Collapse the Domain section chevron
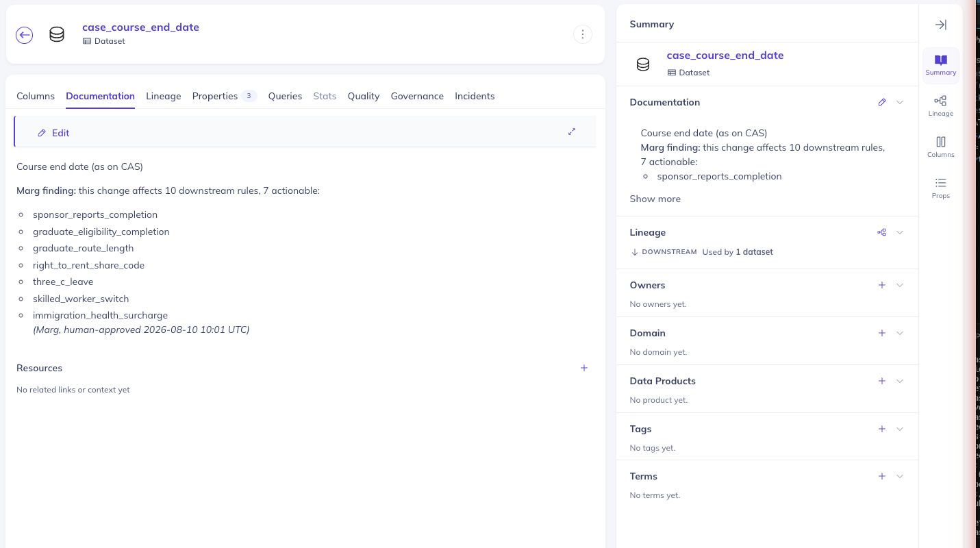Image resolution: width=980 pixels, height=548 pixels. coord(900,333)
